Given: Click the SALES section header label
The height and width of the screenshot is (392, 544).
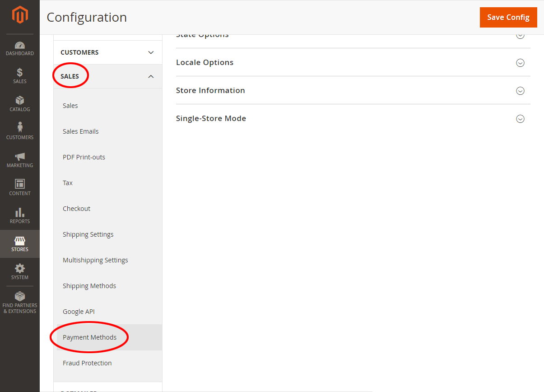Looking at the screenshot, I should 70,76.
